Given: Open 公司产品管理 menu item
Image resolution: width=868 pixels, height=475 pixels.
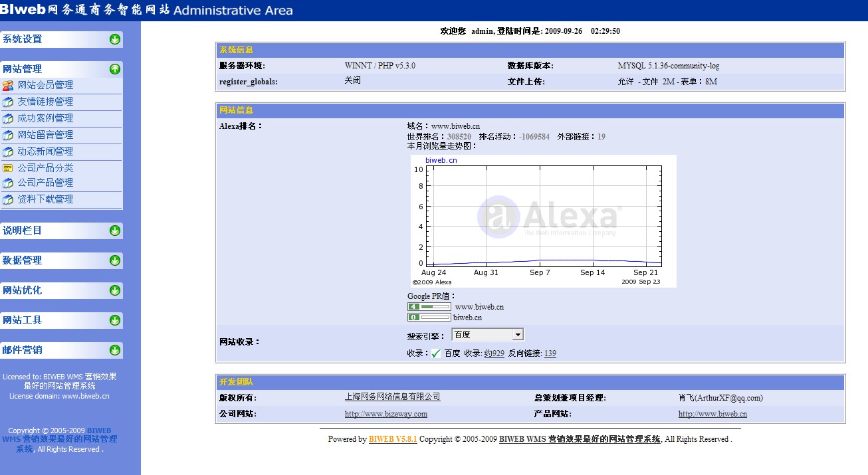Looking at the screenshot, I should [45, 183].
